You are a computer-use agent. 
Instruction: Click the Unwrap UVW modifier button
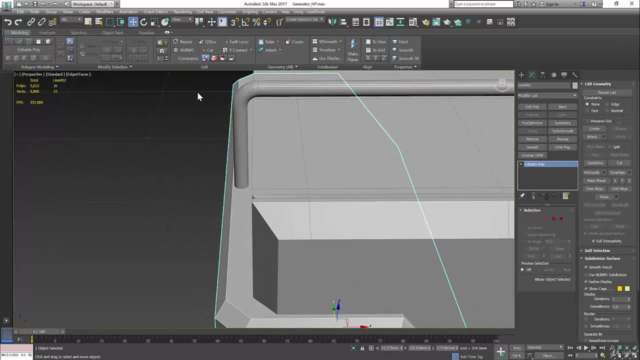tap(532, 155)
